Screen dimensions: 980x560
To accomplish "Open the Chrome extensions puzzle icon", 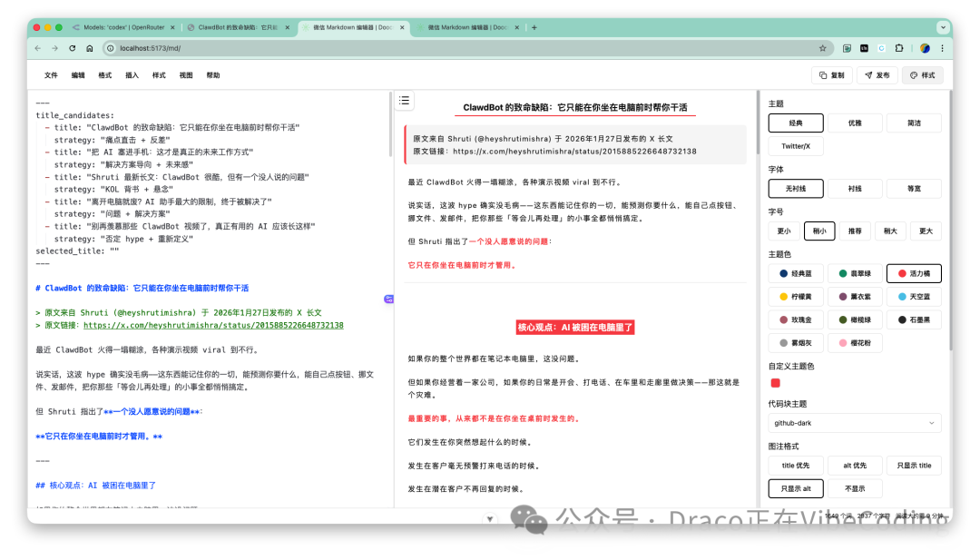I will click(898, 48).
